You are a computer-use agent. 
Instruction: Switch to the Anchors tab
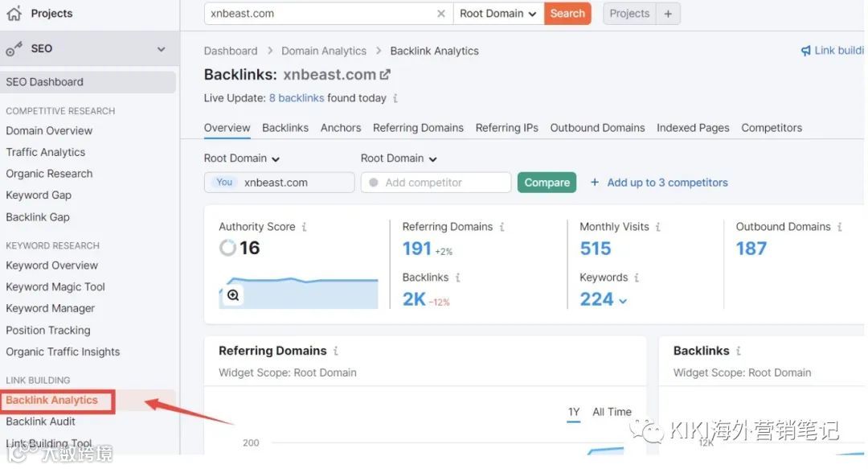click(x=341, y=128)
